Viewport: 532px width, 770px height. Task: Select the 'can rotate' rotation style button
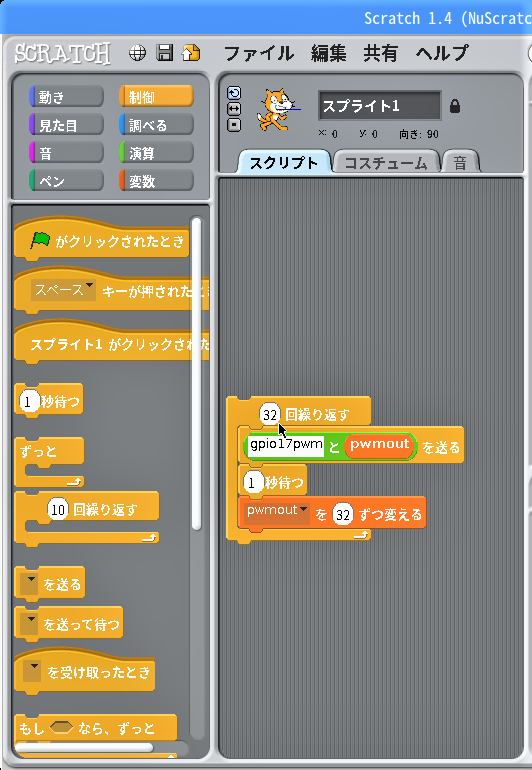click(234, 93)
